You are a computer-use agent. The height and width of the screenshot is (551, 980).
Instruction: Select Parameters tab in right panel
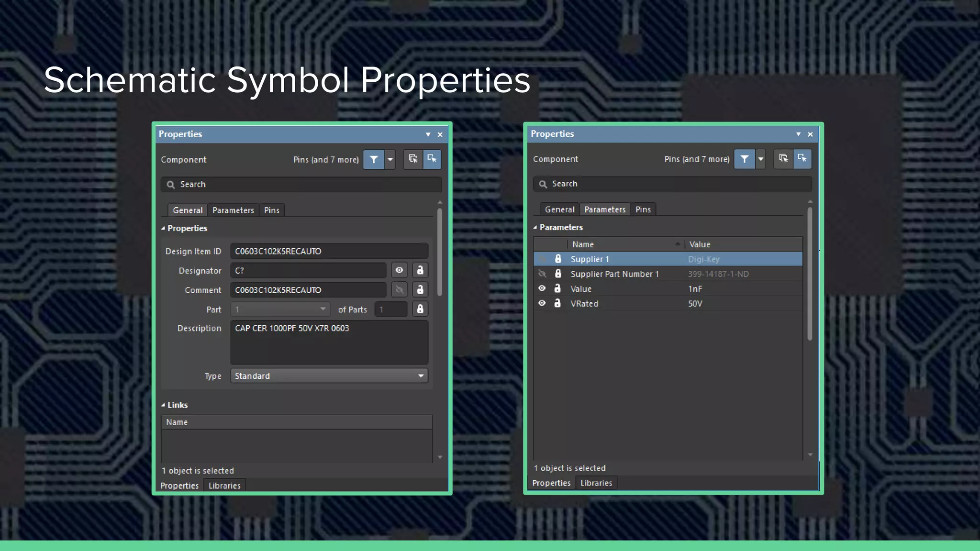605,209
